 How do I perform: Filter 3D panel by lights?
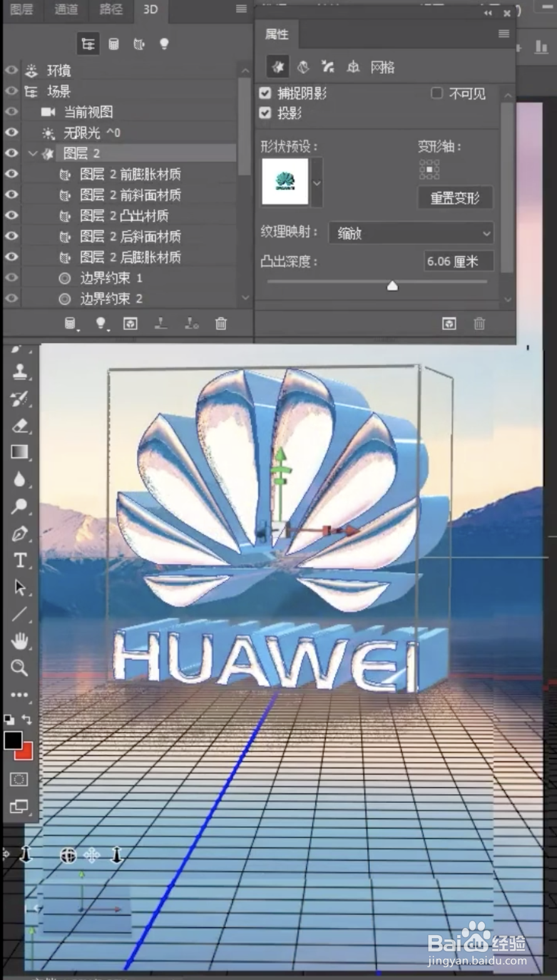(x=164, y=44)
